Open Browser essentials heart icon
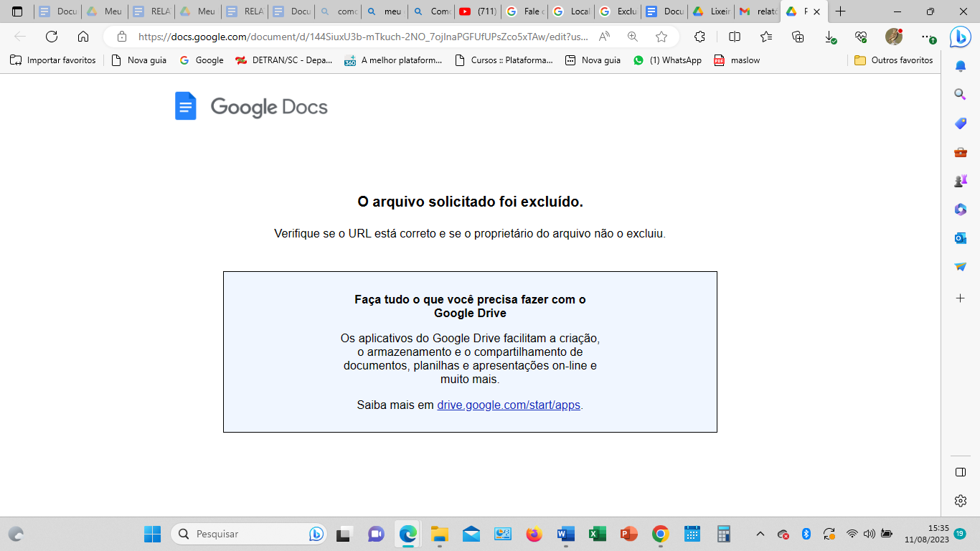Image resolution: width=980 pixels, height=551 pixels. click(x=862, y=37)
